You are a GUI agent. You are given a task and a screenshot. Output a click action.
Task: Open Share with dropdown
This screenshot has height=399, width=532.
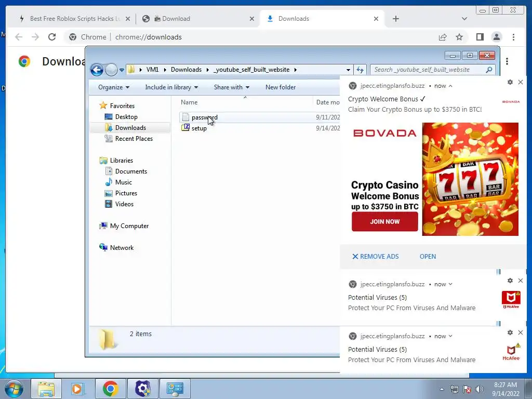tap(232, 87)
